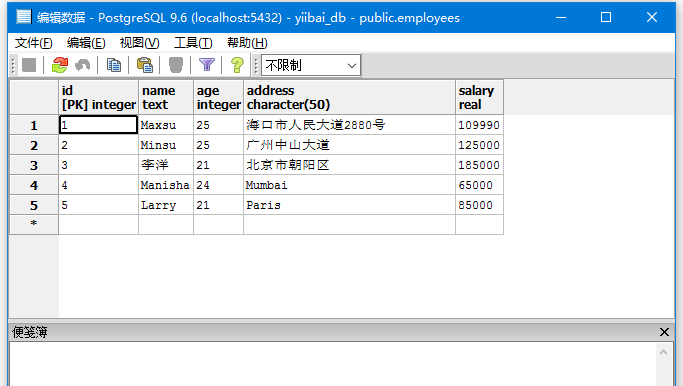Click the Refresh data icon
This screenshot has height=386, width=683.
60,65
